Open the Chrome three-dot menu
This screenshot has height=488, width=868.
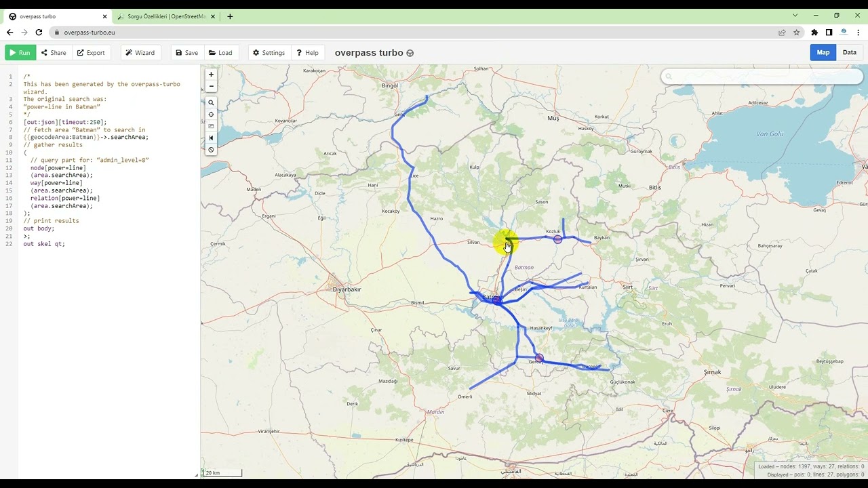tap(858, 32)
